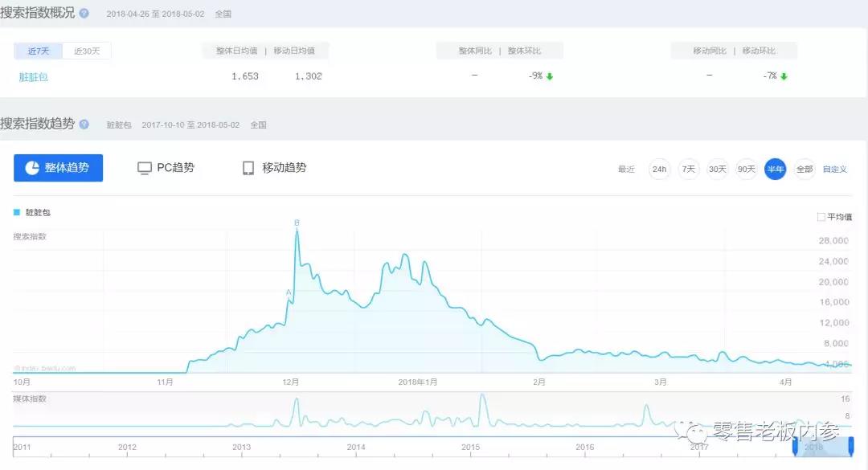
Task: Select the 24h time range
Action: pyautogui.click(x=659, y=169)
